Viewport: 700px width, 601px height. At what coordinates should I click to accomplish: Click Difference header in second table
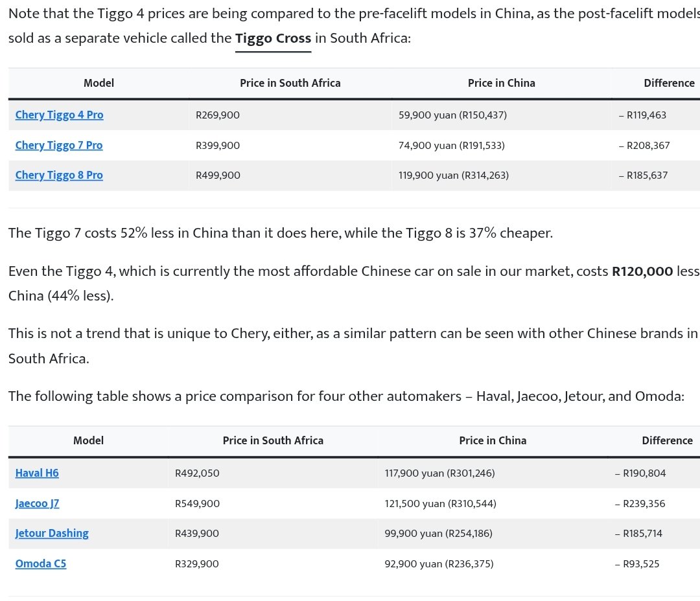pyautogui.click(x=654, y=441)
